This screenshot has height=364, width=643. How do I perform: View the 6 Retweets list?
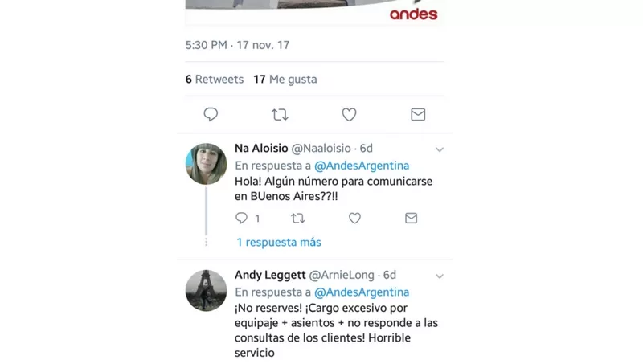coord(215,79)
